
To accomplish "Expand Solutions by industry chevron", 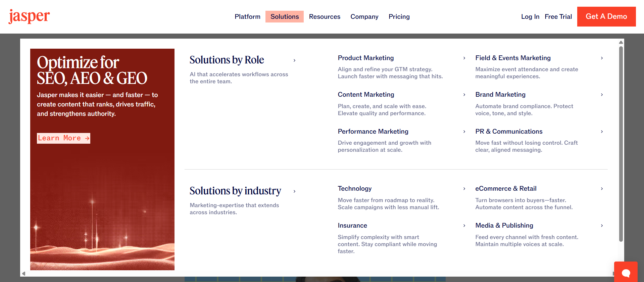I will [294, 191].
